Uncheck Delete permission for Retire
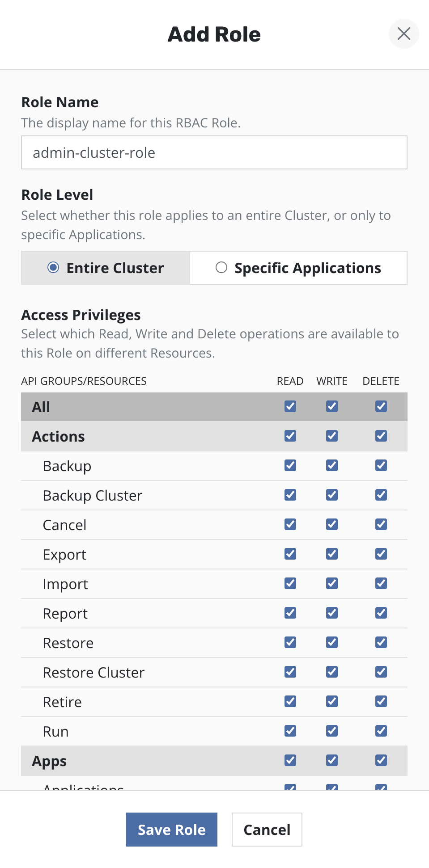The width and height of the screenshot is (429, 868). 381,701
